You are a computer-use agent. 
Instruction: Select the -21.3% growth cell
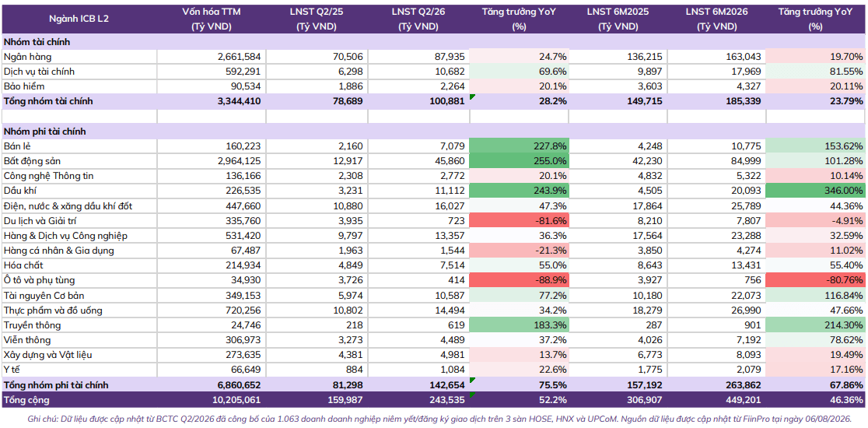[519, 251]
